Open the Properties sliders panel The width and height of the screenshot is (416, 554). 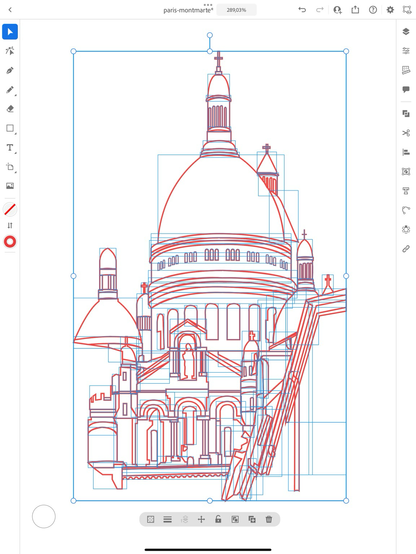pyautogui.click(x=406, y=51)
